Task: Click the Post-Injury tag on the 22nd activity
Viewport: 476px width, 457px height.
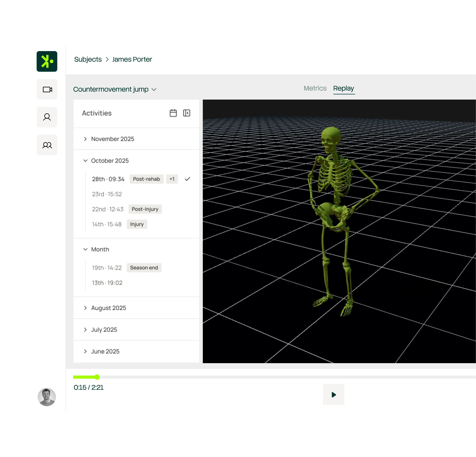Action: click(x=145, y=209)
